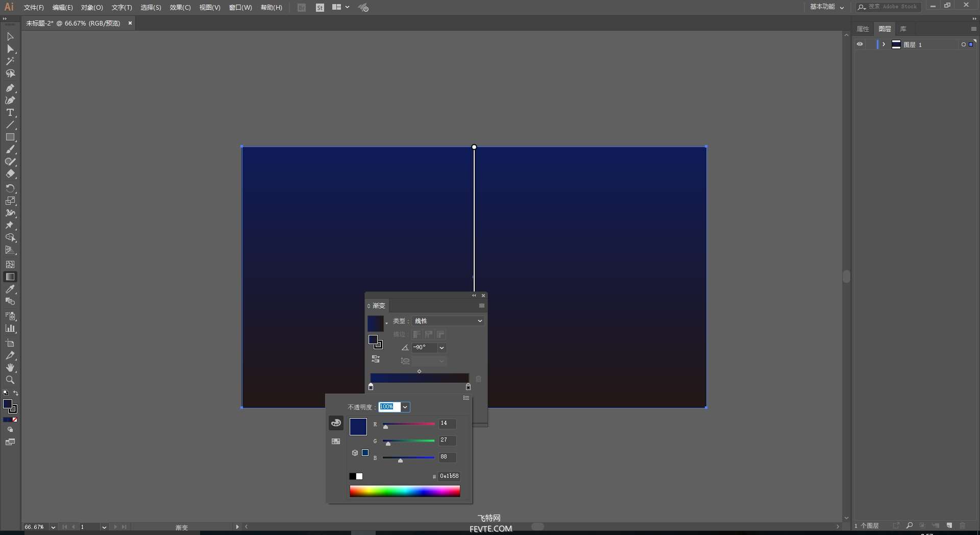Screen dimensions: 980x535
Task: Click the delete gradient stop trash icon
Action: click(479, 379)
